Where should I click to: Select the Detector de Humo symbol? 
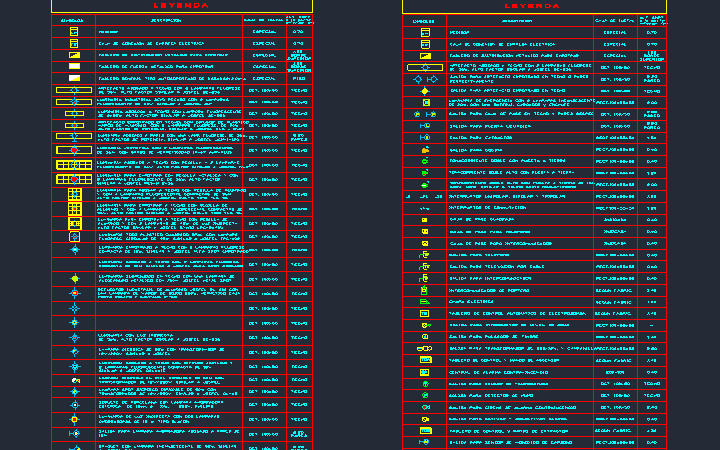(425, 395)
